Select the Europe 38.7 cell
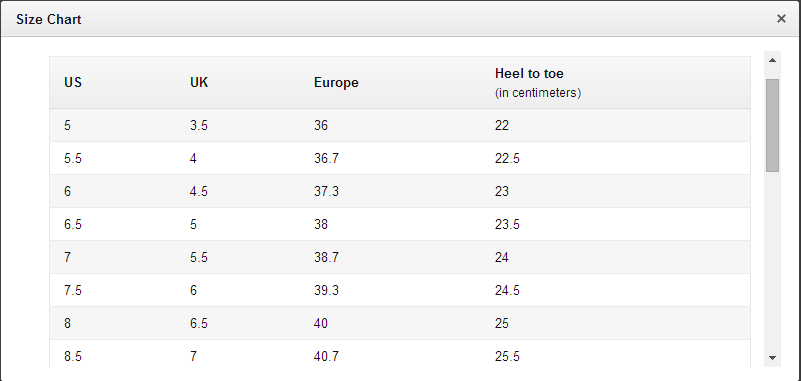The width and height of the screenshot is (801, 381). pyautogui.click(x=326, y=257)
